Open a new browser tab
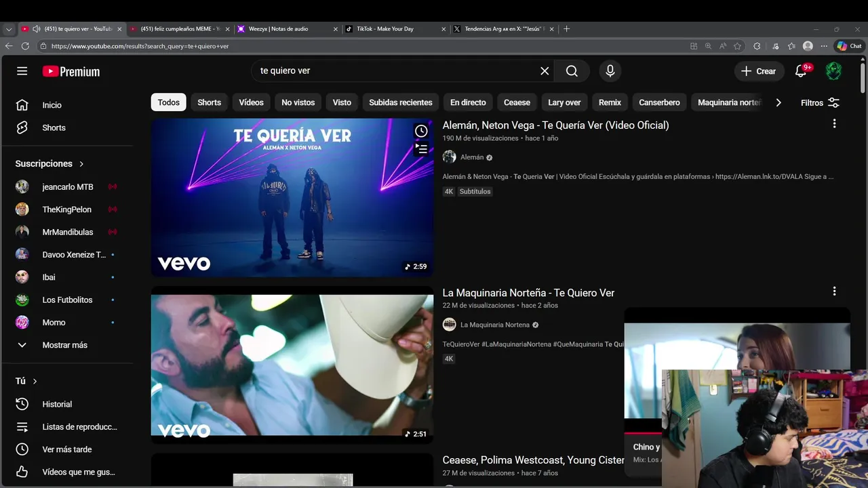The height and width of the screenshot is (488, 868). tap(567, 29)
